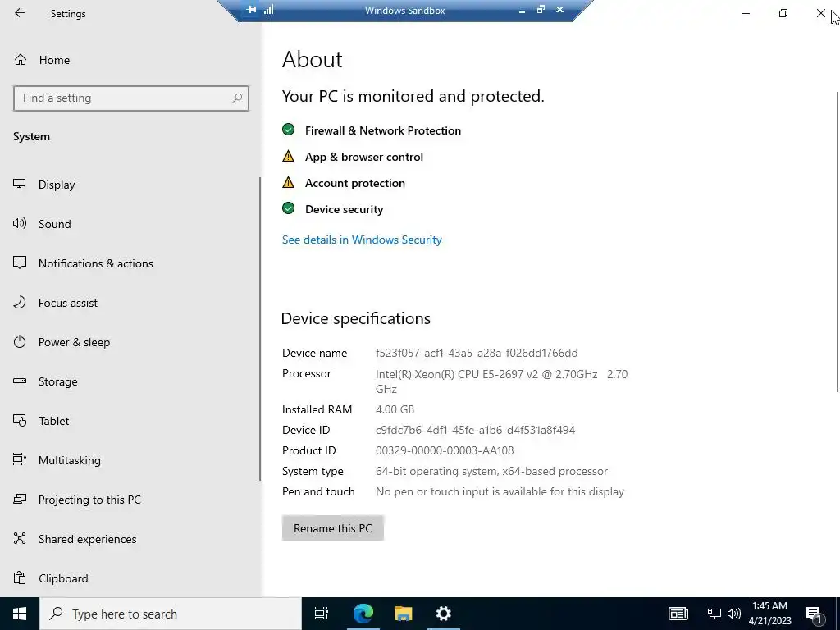Screen dimensions: 840x630
Task: Click the Clipboard sidebar icon
Action: [x=20, y=578]
